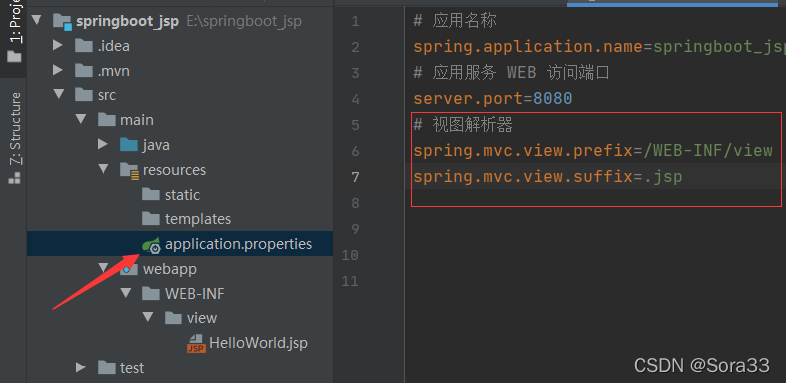Expand the .idea folder arrow
Screen dimensions: 786x383
(x=58, y=46)
